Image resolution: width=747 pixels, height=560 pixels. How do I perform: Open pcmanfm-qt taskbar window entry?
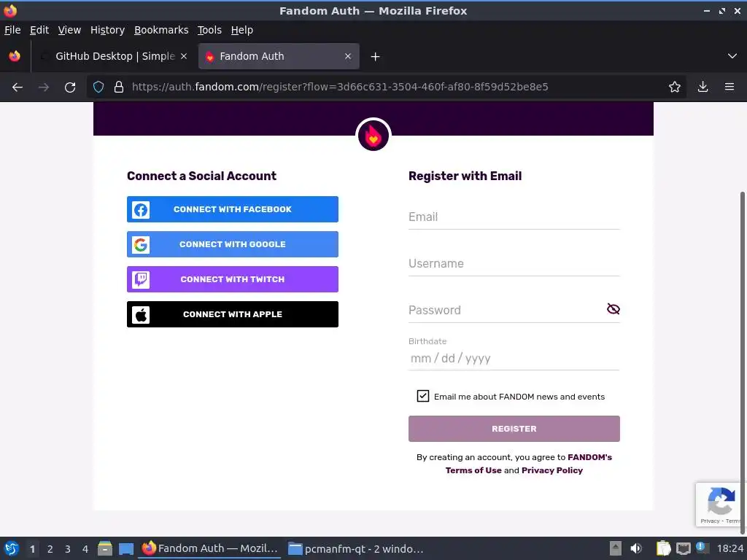click(x=356, y=548)
